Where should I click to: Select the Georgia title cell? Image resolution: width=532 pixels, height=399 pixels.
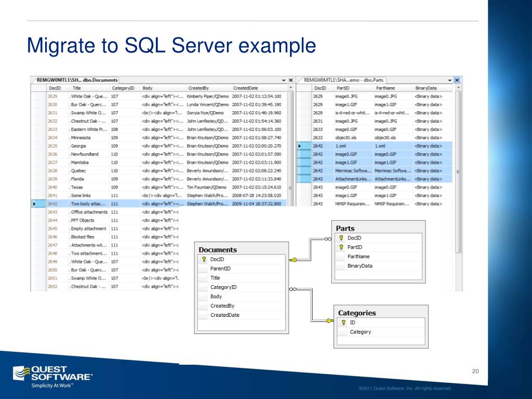[89, 146]
